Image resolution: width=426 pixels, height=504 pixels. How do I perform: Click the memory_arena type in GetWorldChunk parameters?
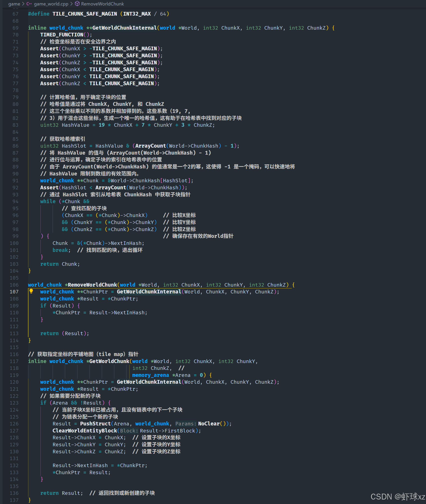[x=150, y=375]
